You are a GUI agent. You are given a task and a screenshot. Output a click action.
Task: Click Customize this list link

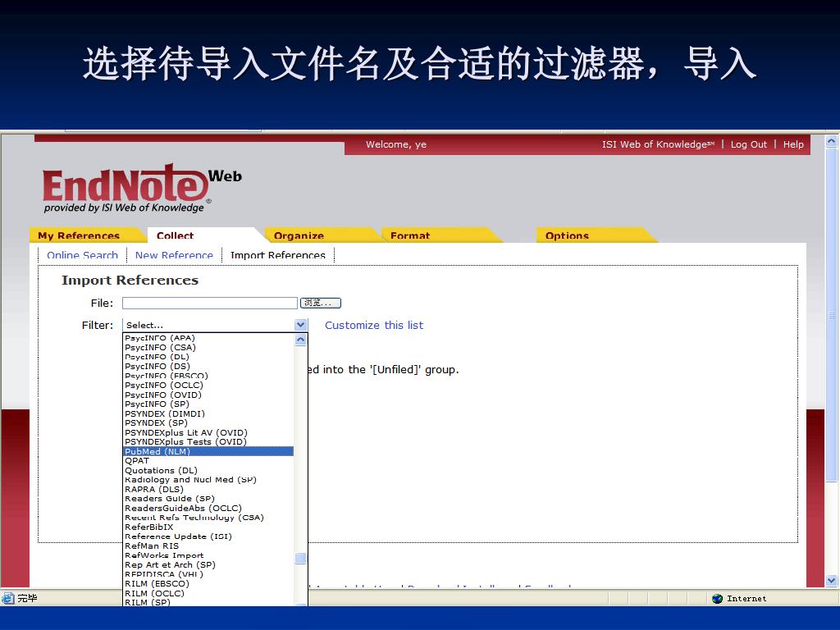click(374, 325)
